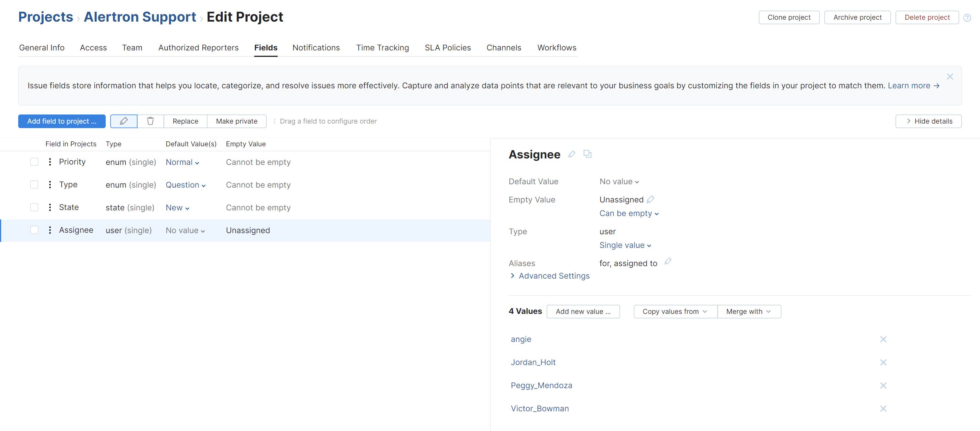Remove the Victor_Bowman value
This screenshot has width=980, height=431.
pyautogui.click(x=883, y=409)
